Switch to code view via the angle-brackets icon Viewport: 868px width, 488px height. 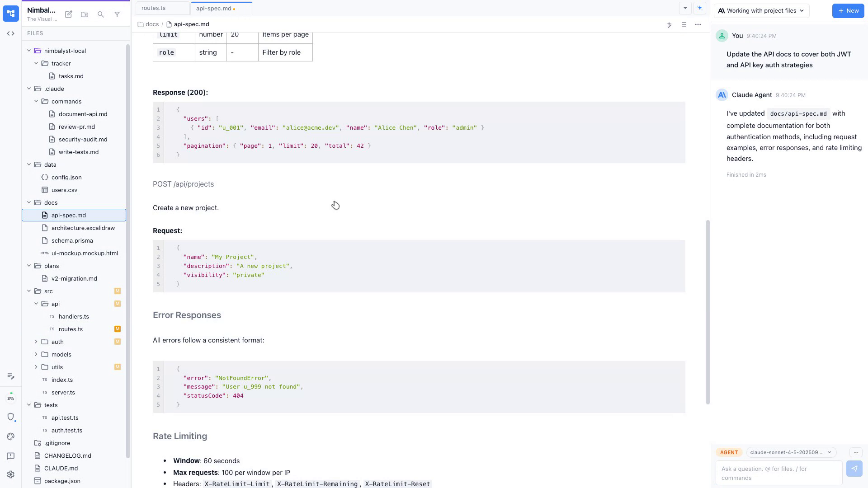point(10,33)
